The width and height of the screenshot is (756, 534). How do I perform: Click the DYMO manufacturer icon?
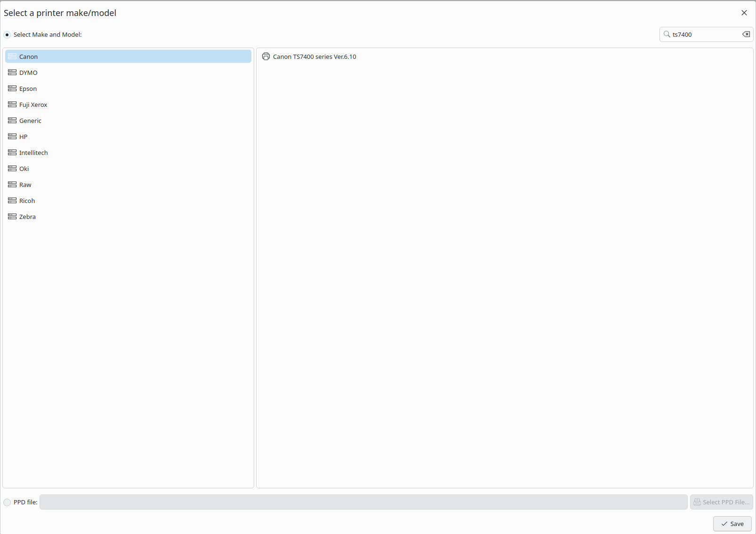12,73
